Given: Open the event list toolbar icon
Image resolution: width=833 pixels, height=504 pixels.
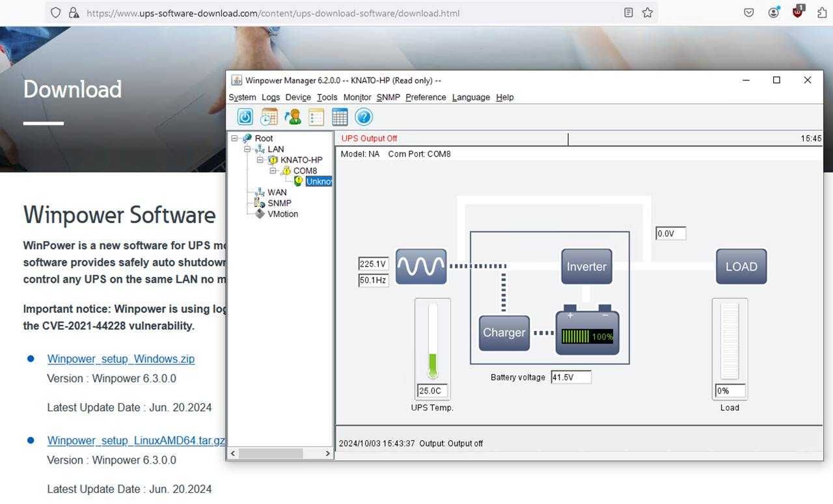Looking at the screenshot, I should point(316,117).
